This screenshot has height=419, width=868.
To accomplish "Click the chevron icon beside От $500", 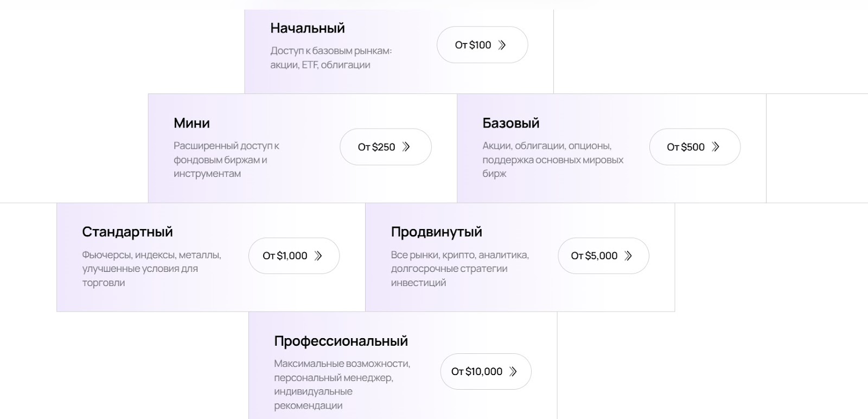I will [716, 147].
